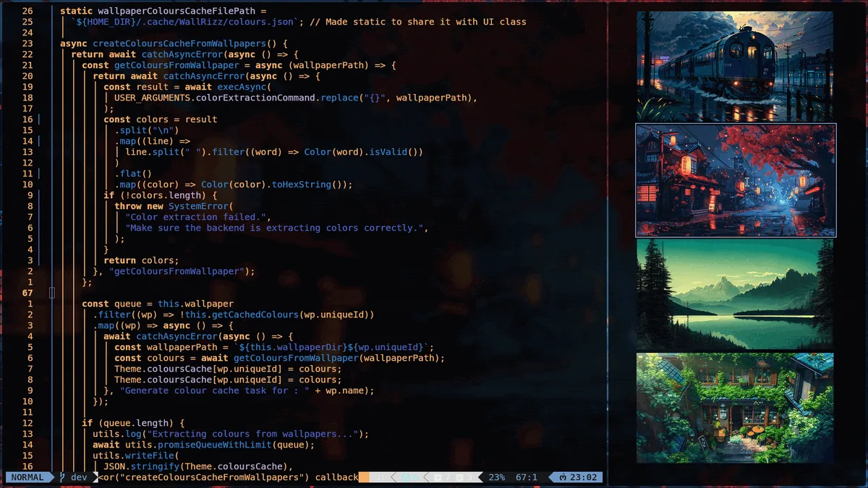868x488 pixels.
Task: Pick the ivy-covered cottage wallpaper thumbnail
Action: [x=735, y=408]
